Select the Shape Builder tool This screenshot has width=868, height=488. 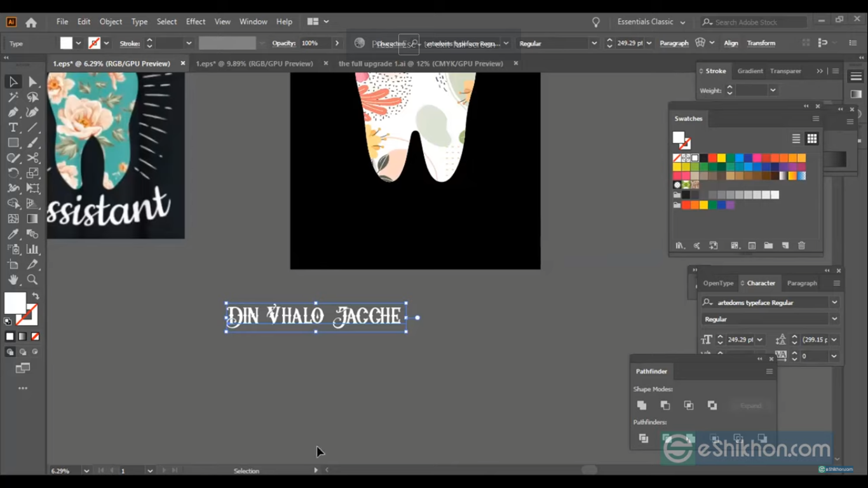(13, 203)
